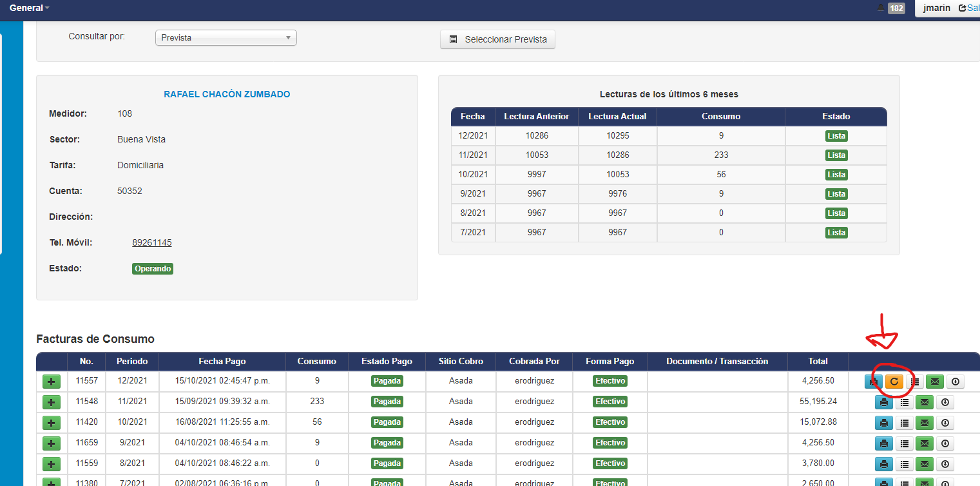The height and width of the screenshot is (486, 980).
Task: Click the Seleccionar Prevista button
Action: coord(497,39)
